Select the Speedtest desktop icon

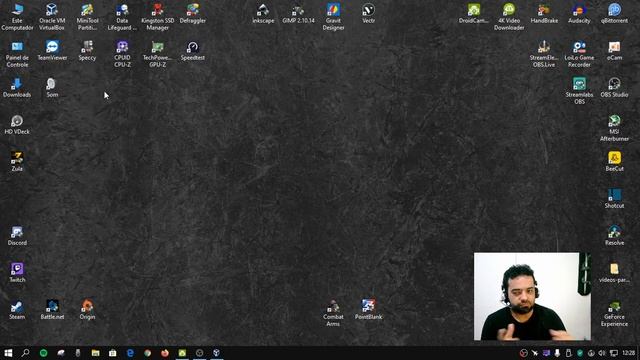193,51
